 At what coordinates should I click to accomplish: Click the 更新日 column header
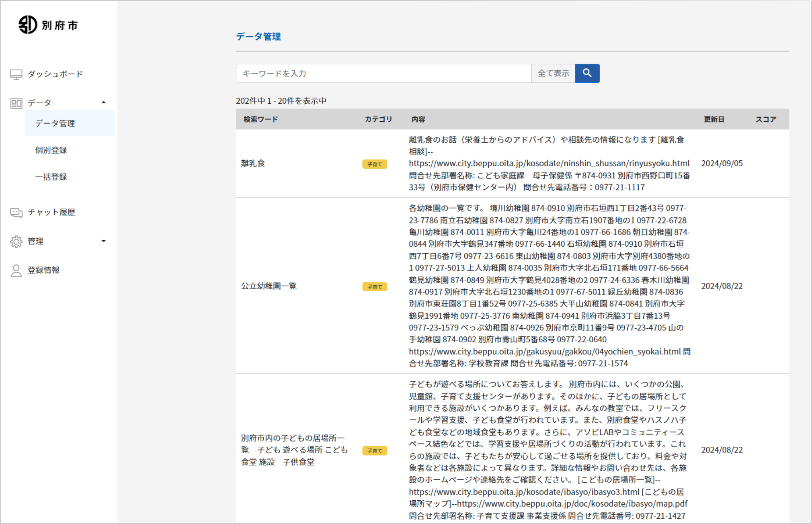pyautogui.click(x=714, y=119)
